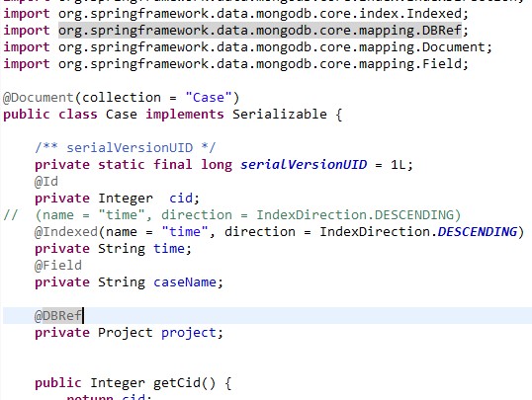Screen dimensions: 532x400
Task: Click the @Indexed annotation
Action: (66, 232)
